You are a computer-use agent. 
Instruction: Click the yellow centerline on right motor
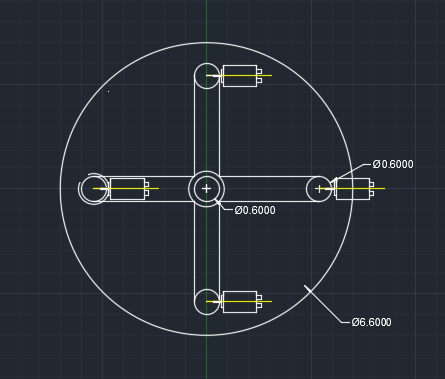355,188
